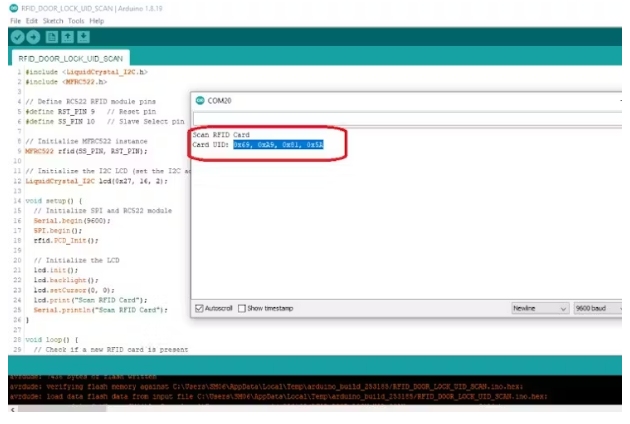Disable the Autoscroll checkbox

[x=200, y=308]
